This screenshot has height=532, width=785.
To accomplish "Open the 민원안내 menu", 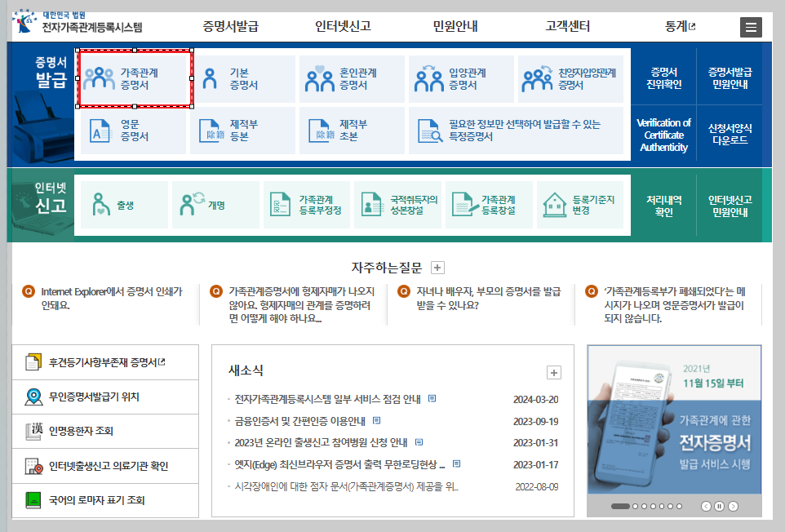I will tap(454, 26).
